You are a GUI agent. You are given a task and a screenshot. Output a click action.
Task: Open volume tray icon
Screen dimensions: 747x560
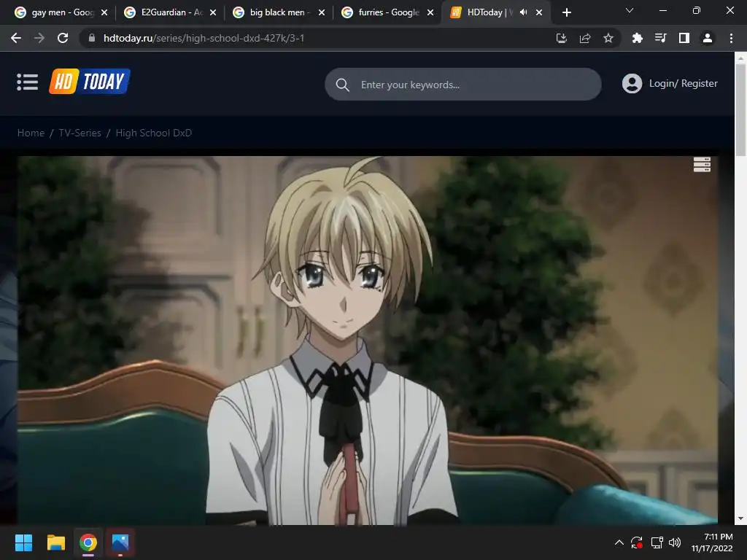(675, 542)
